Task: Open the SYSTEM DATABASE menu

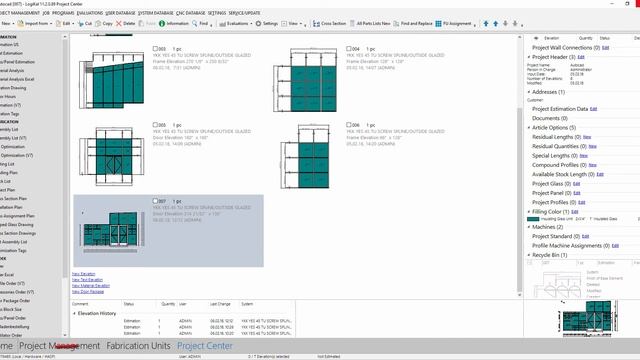Action: pos(156,13)
